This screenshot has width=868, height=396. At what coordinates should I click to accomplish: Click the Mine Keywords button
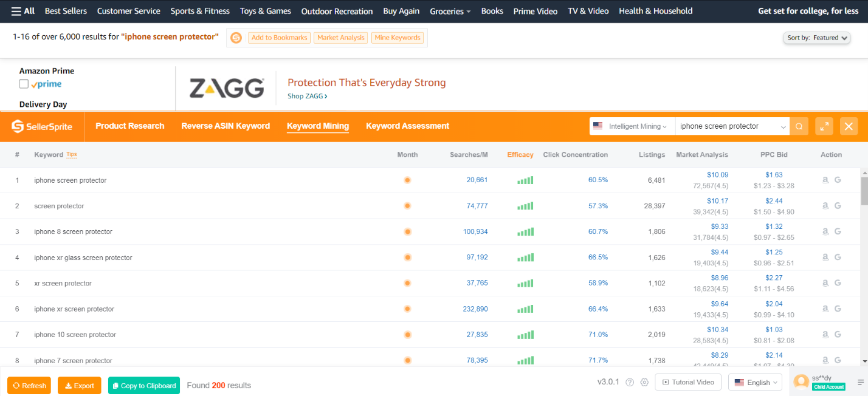point(398,38)
